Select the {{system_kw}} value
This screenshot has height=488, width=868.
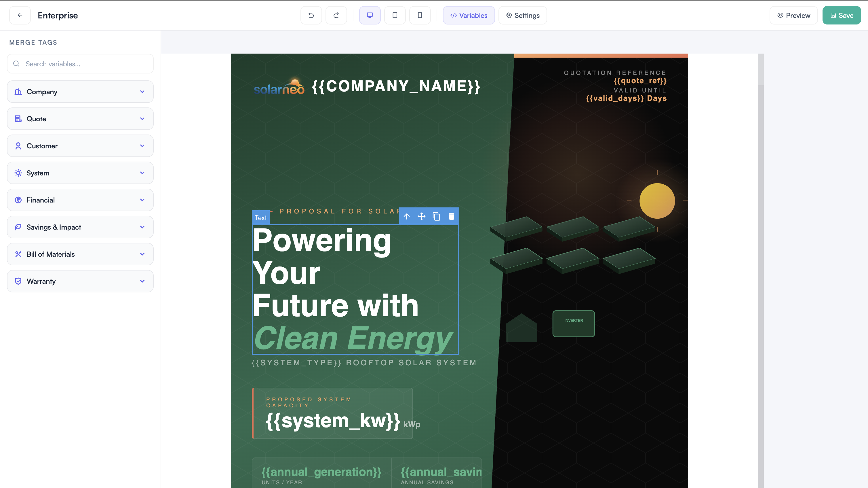coord(333,421)
